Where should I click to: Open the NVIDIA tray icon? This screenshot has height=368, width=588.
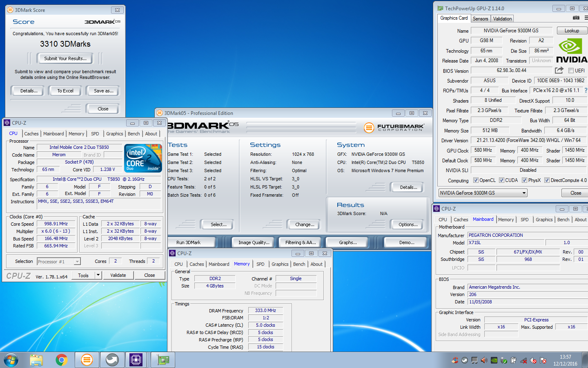click(494, 360)
